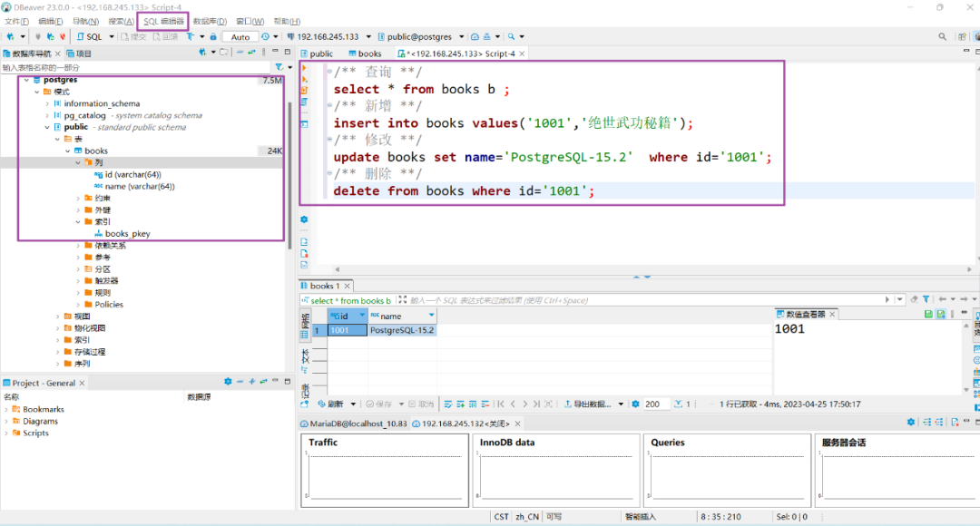Go to the last results page
Image resolution: width=980 pixels, height=526 pixels.
tap(538, 404)
